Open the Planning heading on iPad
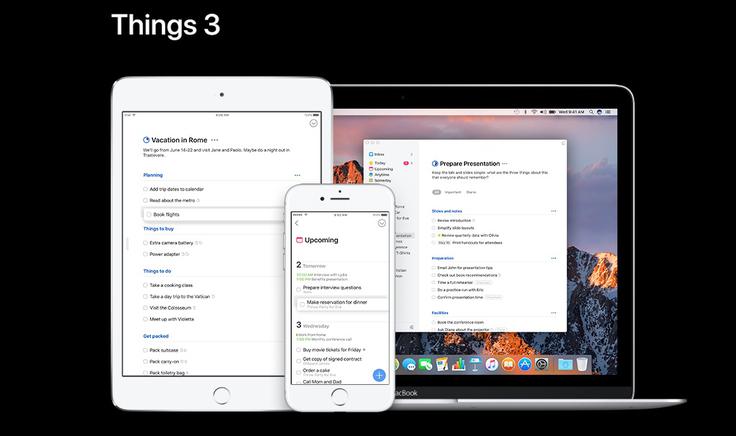736x436 pixels. point(153,175)
